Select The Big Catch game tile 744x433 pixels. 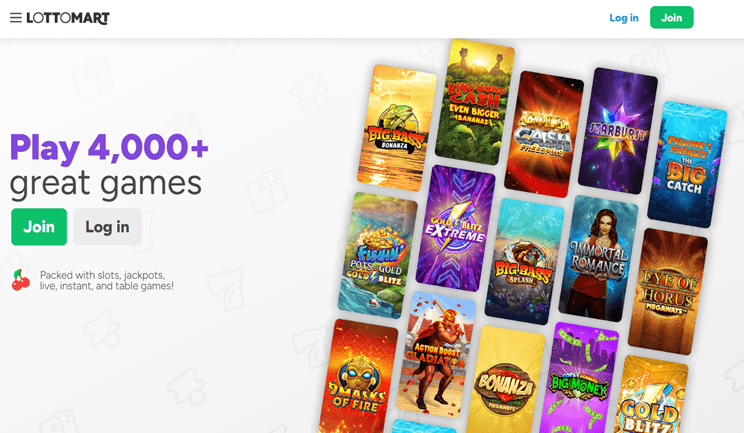(687, 165)
